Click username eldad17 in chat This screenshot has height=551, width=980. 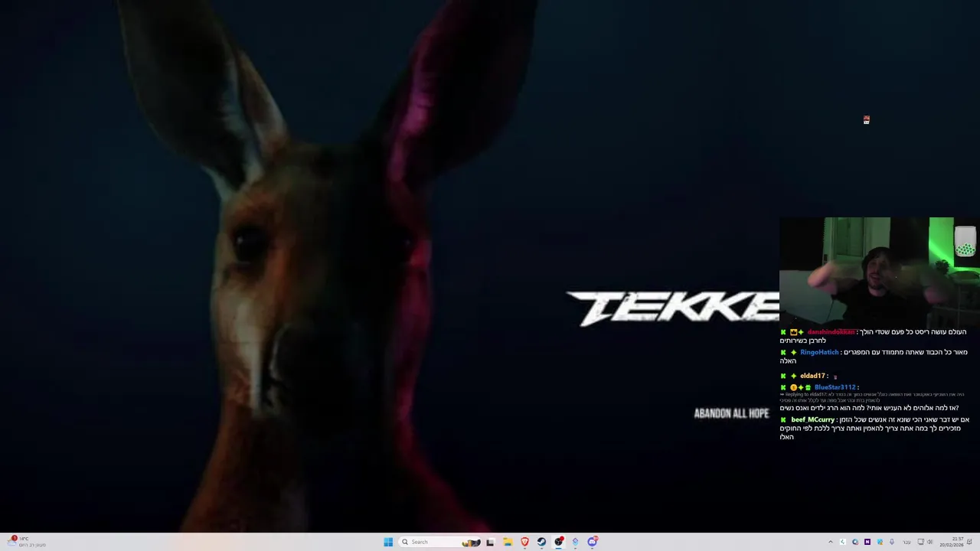point(812,376)
